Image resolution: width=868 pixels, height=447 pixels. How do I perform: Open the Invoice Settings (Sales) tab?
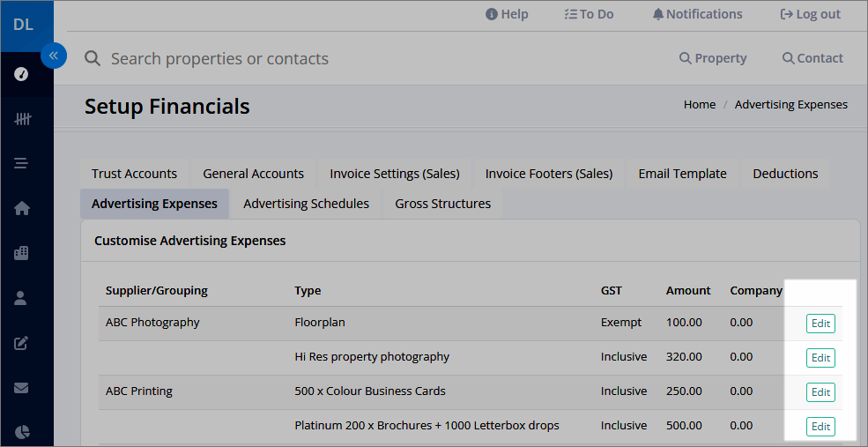point(395,174)
